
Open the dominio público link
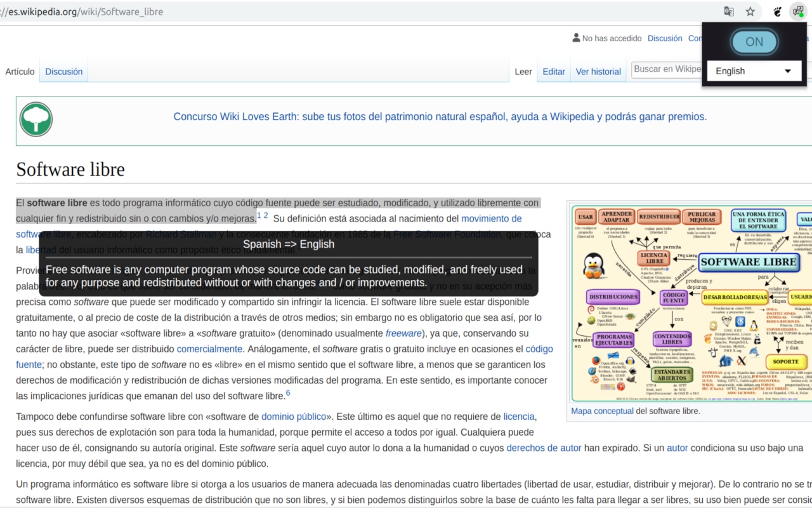click(x=294, y=417)
